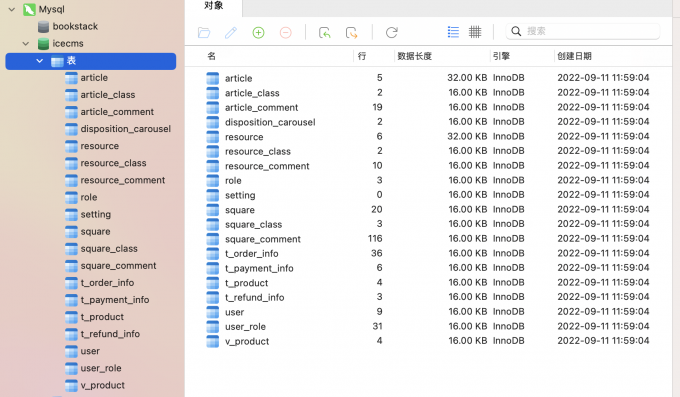Screen dimensions: 680x397
Task: Click the search input field
Action: point(583,31)
